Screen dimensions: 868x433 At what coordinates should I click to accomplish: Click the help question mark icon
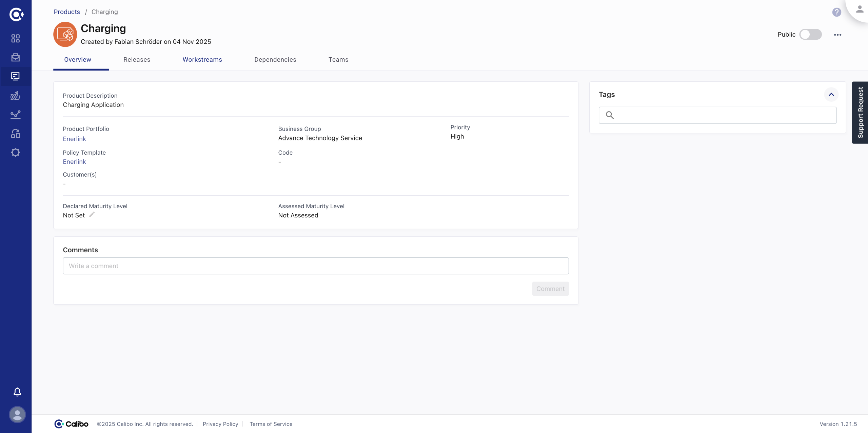click(x=836, y=12)
